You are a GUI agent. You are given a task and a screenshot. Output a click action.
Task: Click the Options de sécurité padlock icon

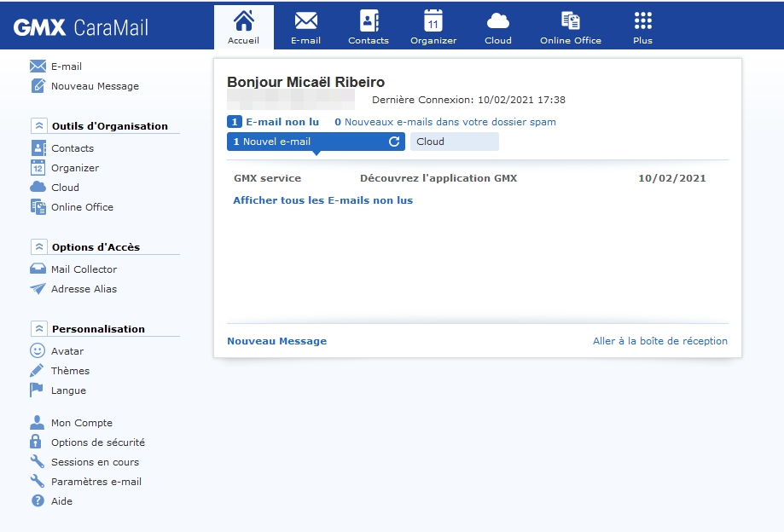click(36, 442)
